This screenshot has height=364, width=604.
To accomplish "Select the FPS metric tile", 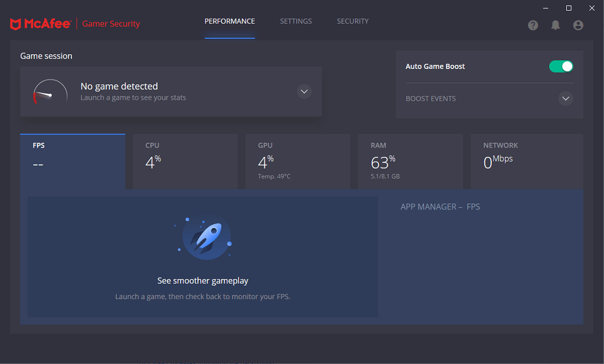I will 73,162.
